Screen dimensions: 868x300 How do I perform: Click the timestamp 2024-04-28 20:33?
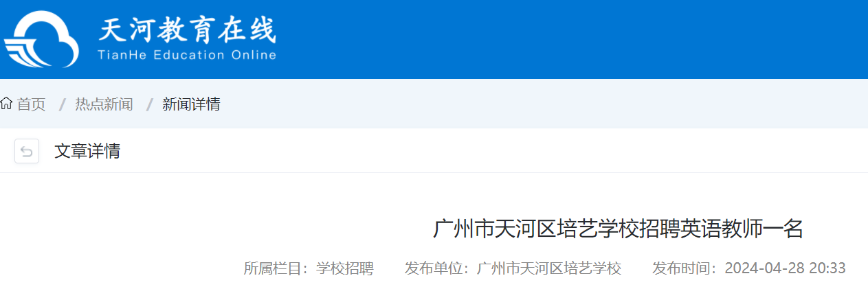[785, 268]
